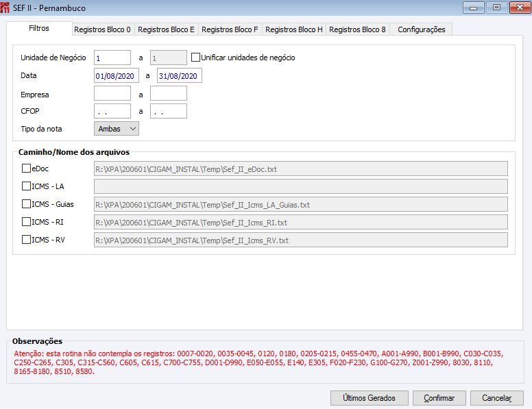Viewport: 532px width, 409px height.
Task: Click the eDoc file path field
Action: coord(301,169)
